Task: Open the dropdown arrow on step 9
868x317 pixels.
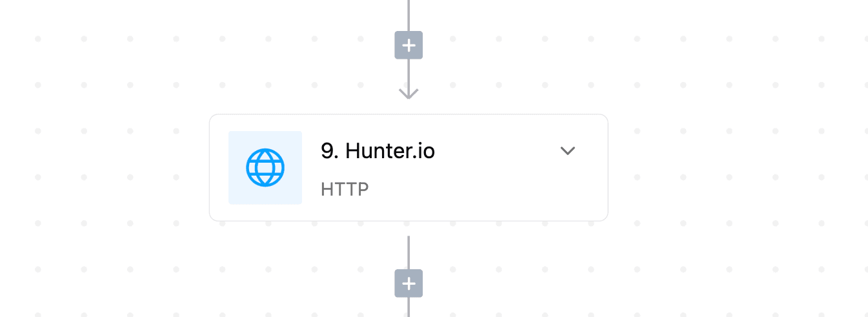Action: point(567,151)
